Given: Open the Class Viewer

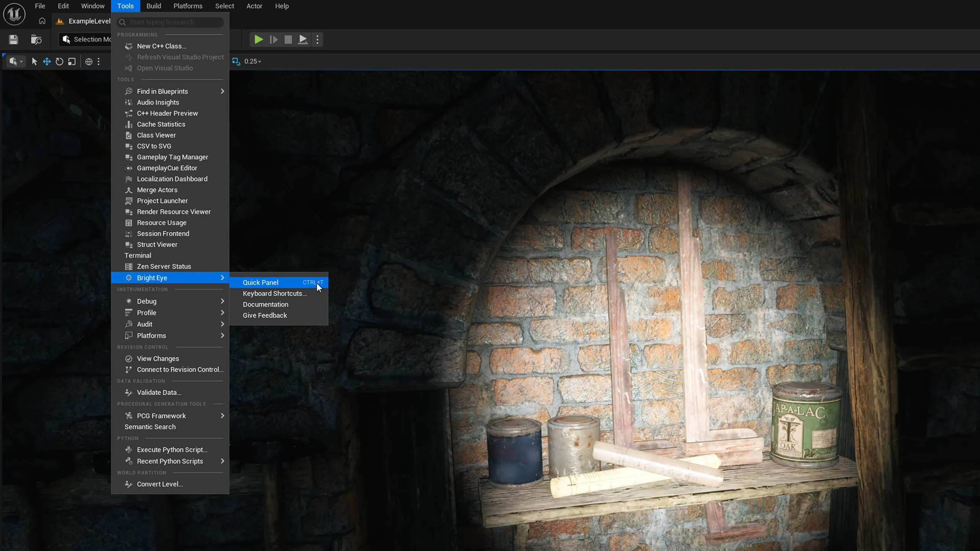Looking at the screenshot, I should (170, 135).
